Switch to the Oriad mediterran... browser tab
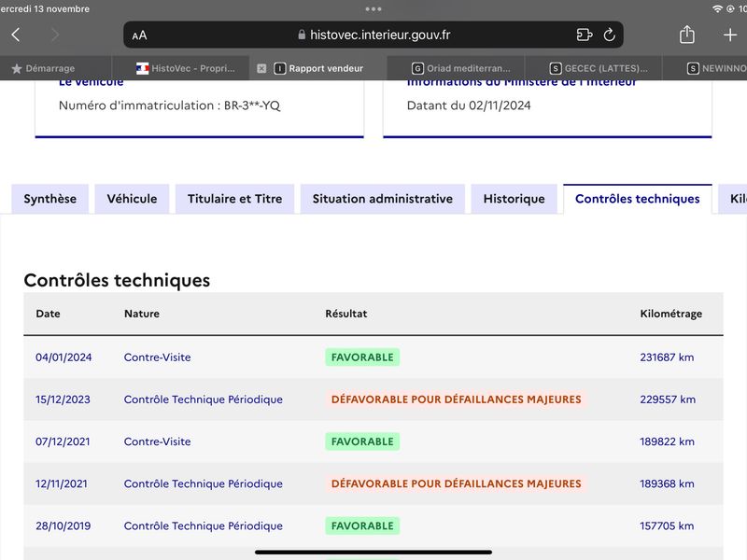 pos(456,68)
